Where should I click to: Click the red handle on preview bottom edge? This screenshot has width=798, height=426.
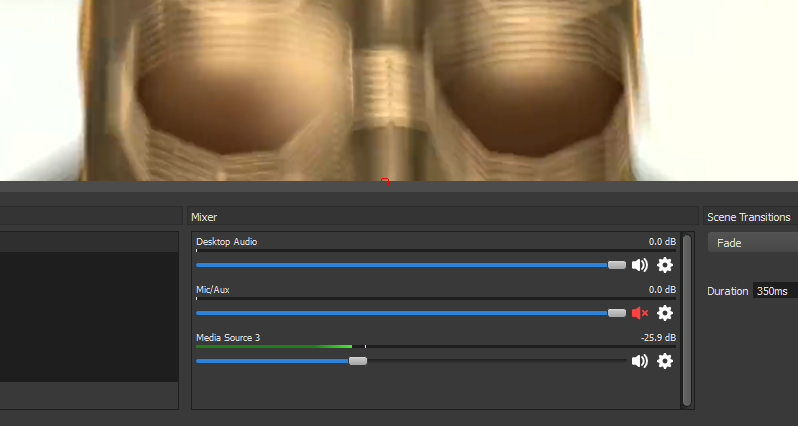[x=385, y=182]
